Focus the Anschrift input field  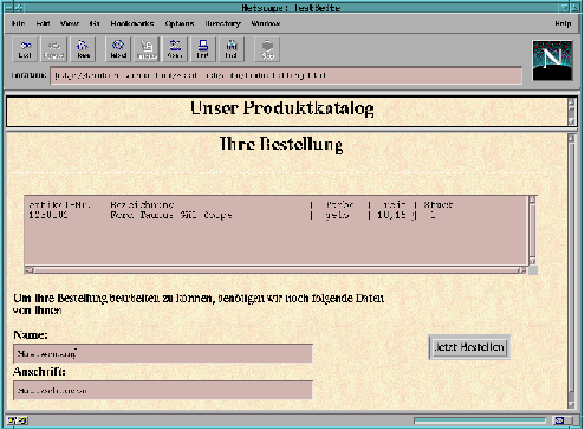click(x=163, y=390)
